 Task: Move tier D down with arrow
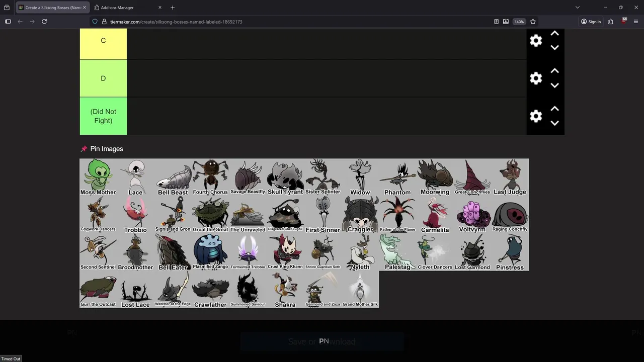(x=554, y=85)
